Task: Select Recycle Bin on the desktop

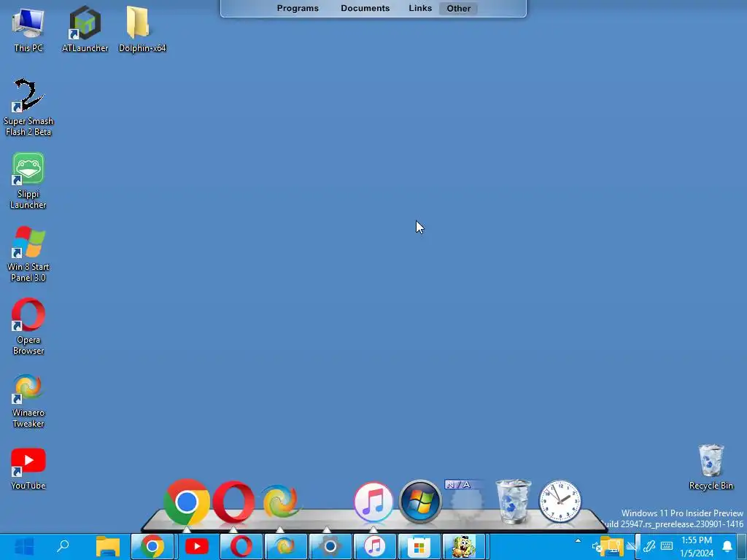Action: 711,467
